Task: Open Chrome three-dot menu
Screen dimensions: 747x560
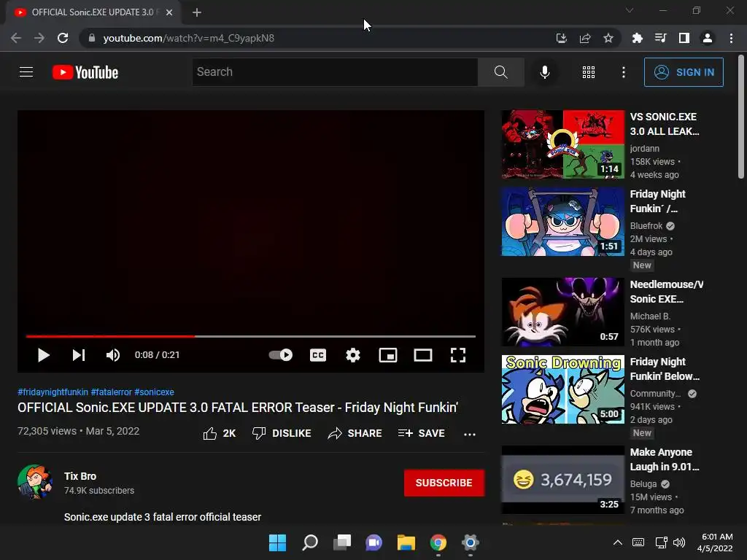Action: (x=731, y=38)
